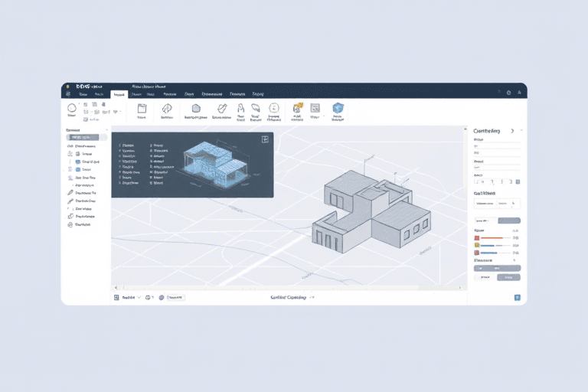Image resolution: width=588 pixels, height=392 pixels.
Task: Expand the chevron in right panel header
Action: pyautogui.click(x=512, y=131)
